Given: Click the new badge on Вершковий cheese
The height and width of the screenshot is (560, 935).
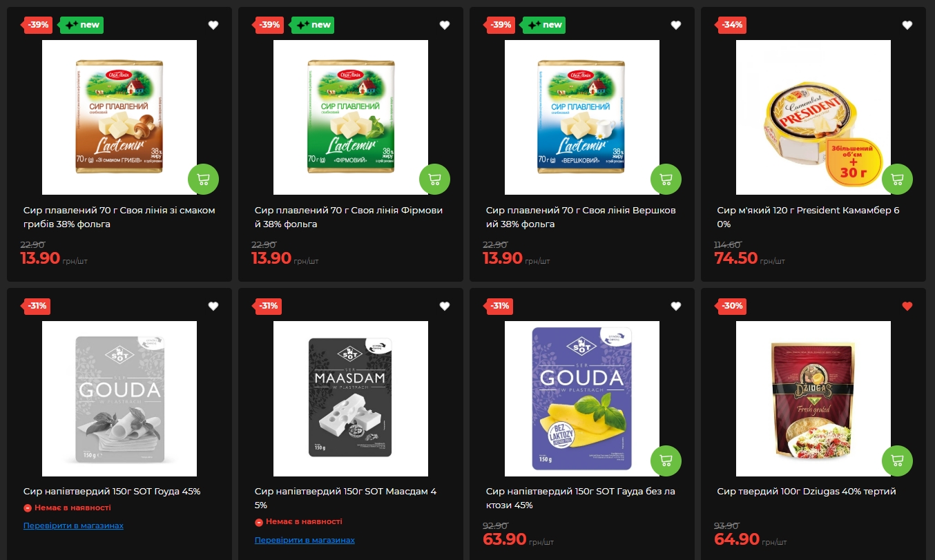Looking at the screenshot, I should (544, 25).
